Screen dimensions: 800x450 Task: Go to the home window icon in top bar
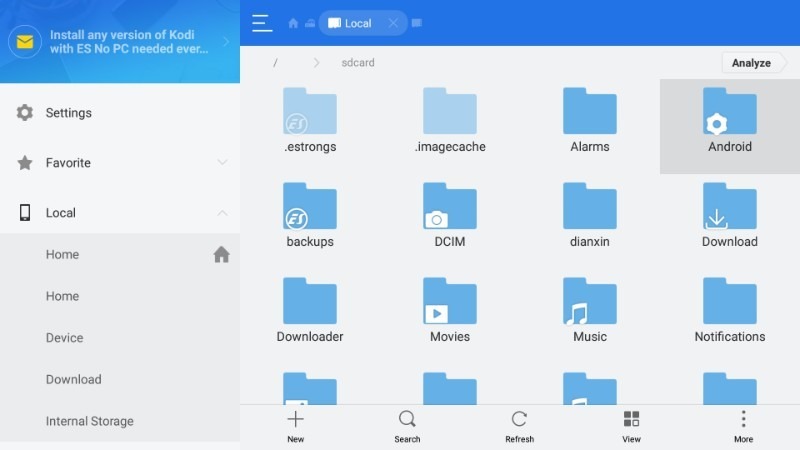click(x=293, y=23)
